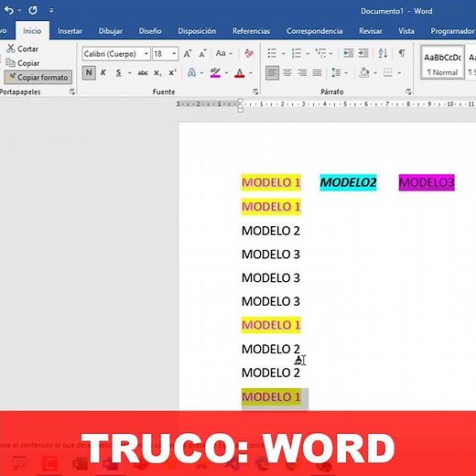476x476 pixels.
Task: Click increase indent icon
Action: 363,53
